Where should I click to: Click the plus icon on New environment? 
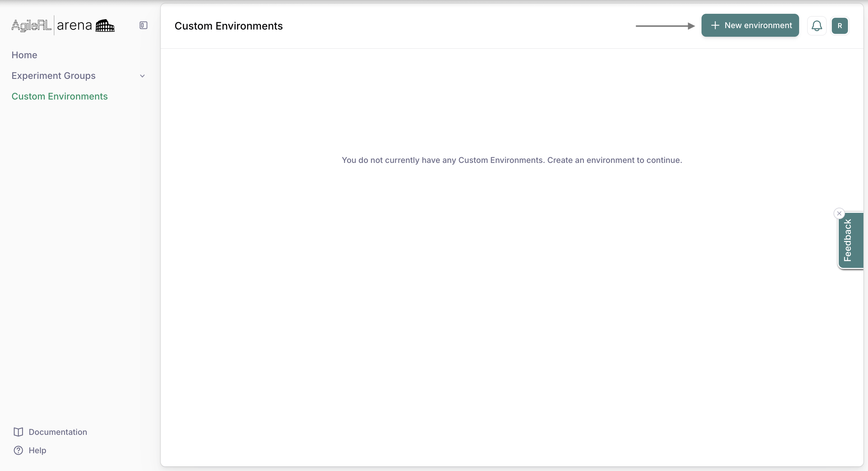click(x=716, y=25)
